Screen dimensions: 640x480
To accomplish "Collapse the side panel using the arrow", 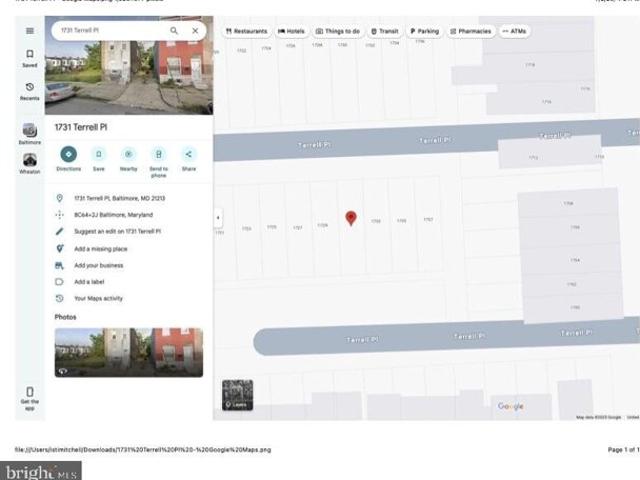I will pos(218,218).
